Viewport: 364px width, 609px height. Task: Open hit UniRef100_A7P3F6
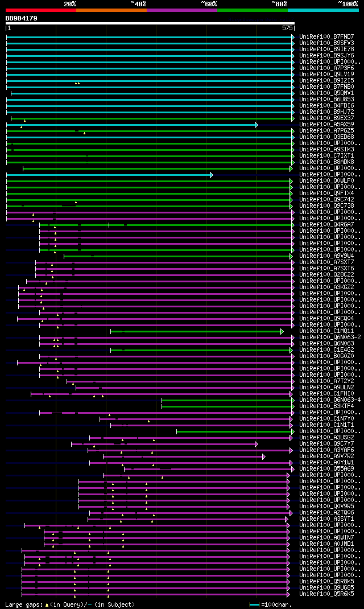click(326, 68)
